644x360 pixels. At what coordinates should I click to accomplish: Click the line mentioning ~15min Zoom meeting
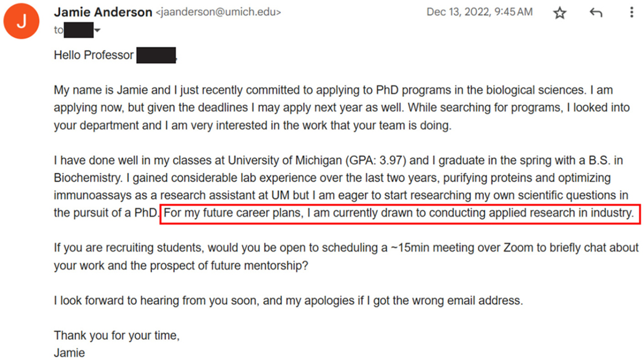[x=346, y=248]
